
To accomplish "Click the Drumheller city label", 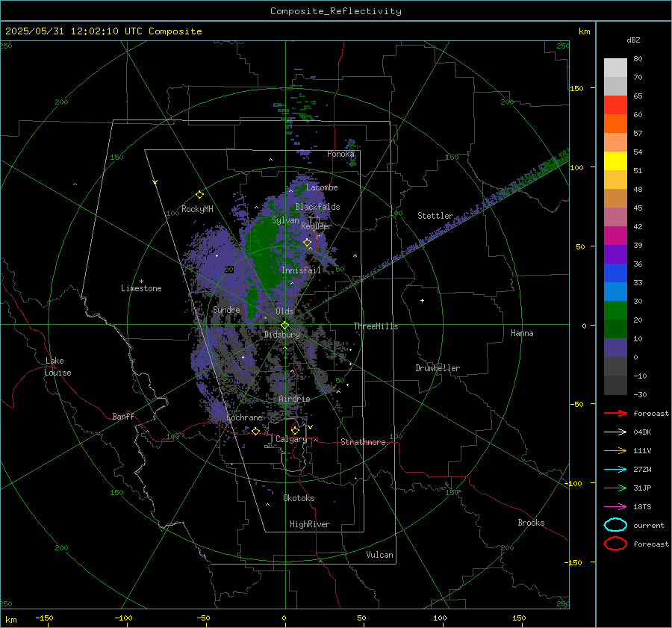I will click(x=438, y=368).
